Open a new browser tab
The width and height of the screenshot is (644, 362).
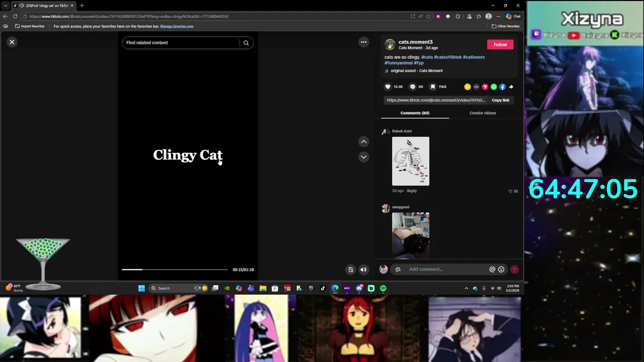coord(82,6)
